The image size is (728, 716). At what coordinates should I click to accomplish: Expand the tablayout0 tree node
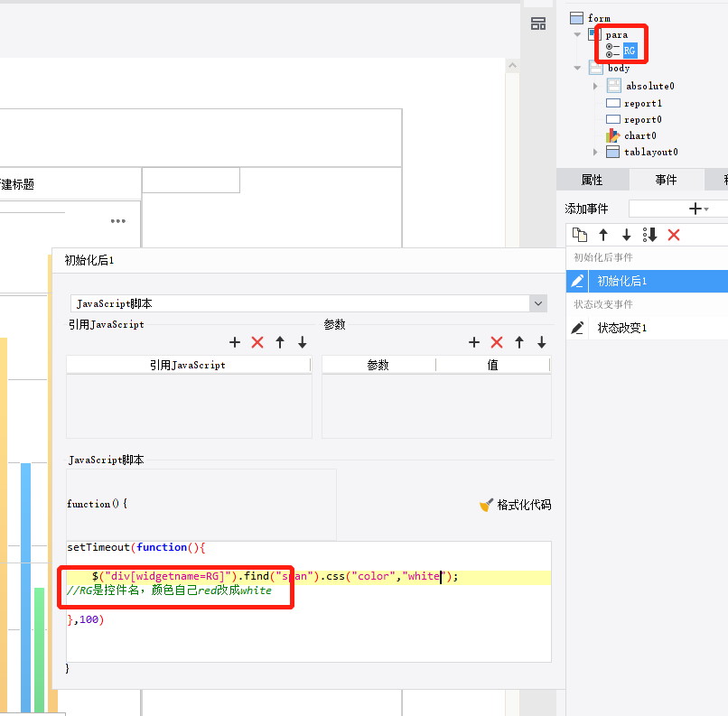tap(595, 152)
